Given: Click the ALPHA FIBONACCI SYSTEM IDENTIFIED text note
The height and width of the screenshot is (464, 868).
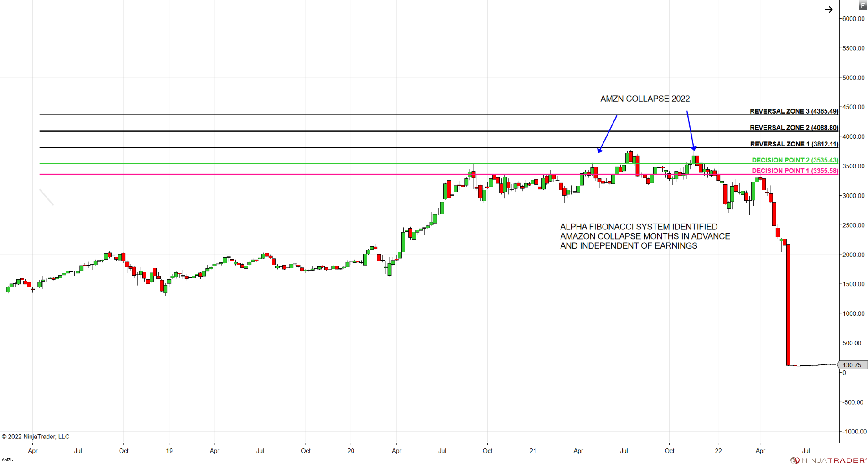Looking at the screenshot, I should tap(645, 236).
